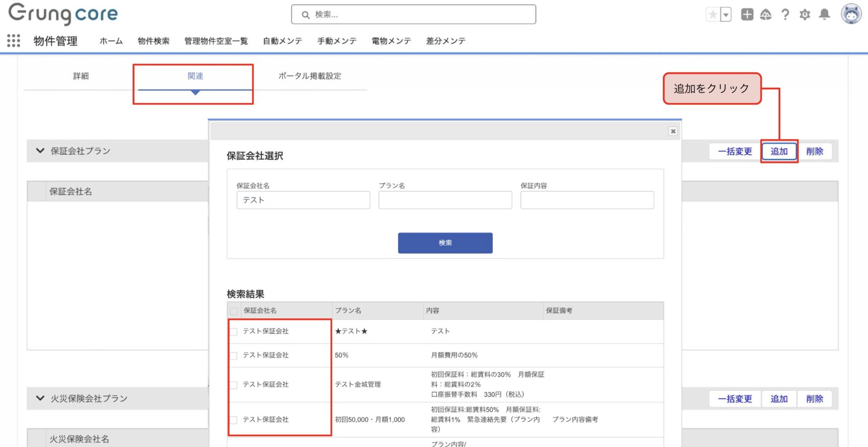Open the setup gear icon
Image resolution: width=868 pixels, height=447 pixels.
click(x=805, y=14)
